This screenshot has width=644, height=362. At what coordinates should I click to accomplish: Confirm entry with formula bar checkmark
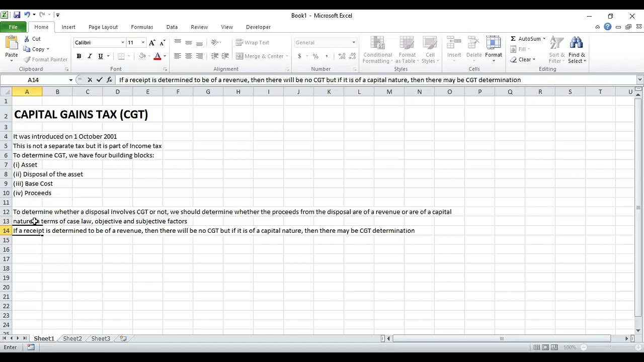coord(99,80)
